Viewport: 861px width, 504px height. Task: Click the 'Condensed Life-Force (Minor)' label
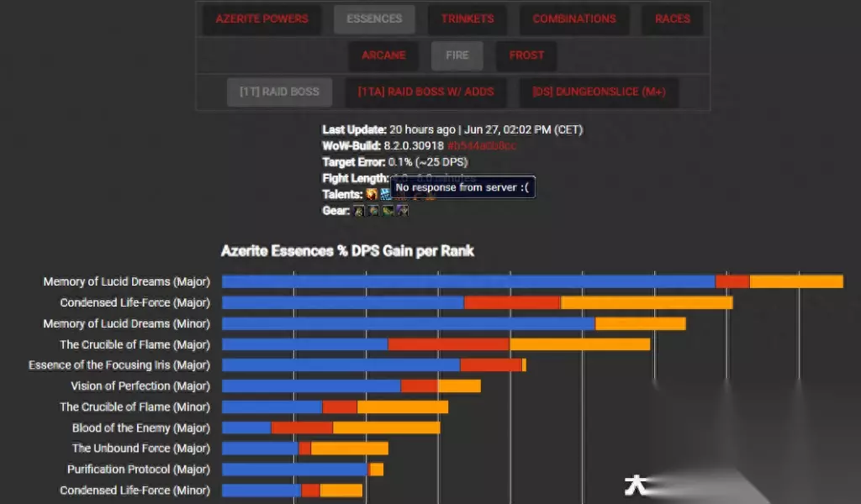click(x=135, y=491)
